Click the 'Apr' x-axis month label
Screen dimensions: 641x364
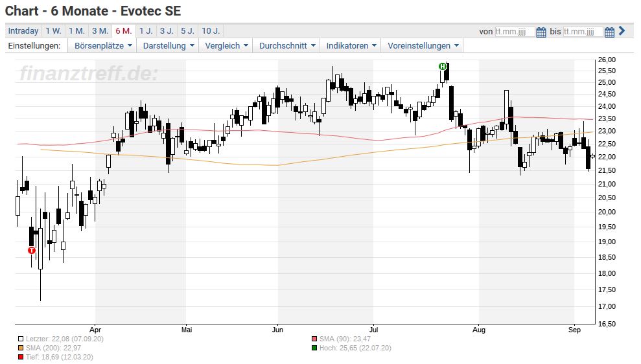(x=95, y=330)
